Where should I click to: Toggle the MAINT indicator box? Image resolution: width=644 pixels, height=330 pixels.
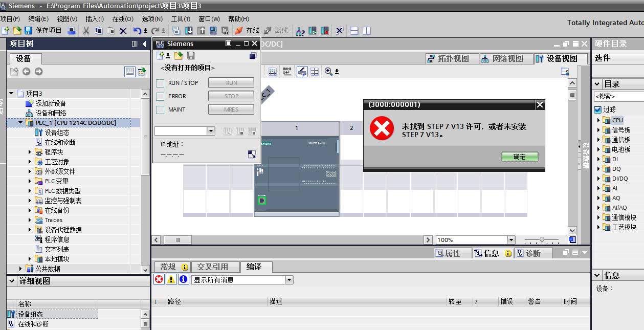(x=160, y=109)
